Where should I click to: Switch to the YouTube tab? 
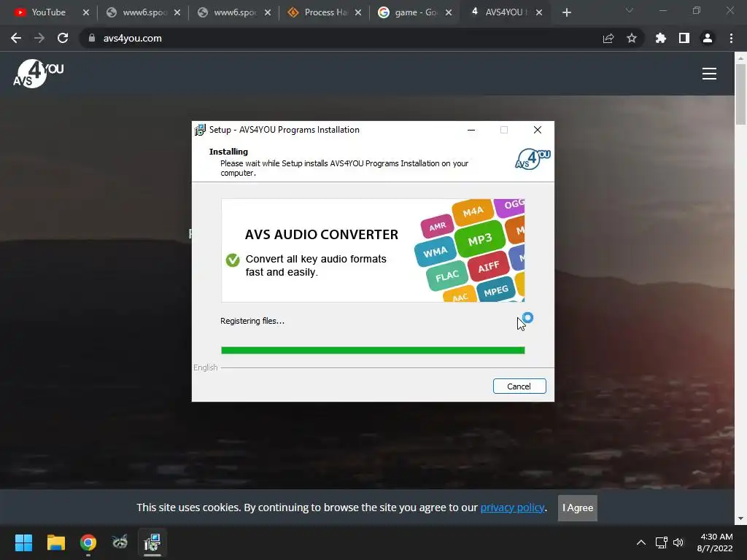point(47,12)
